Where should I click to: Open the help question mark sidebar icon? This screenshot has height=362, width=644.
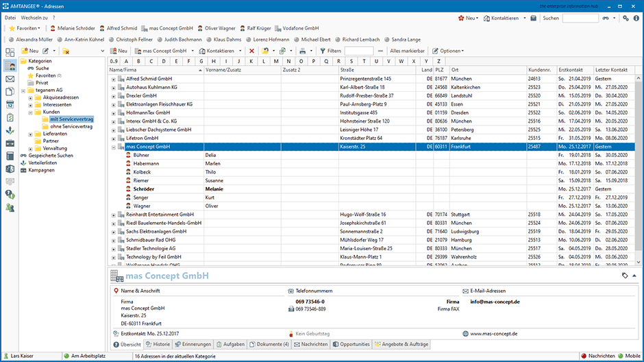coord(10,194)
